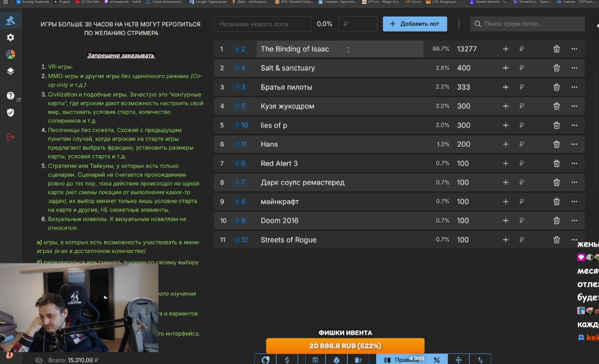Click the compress rows icon in bottom toolbar
Viewport: 599px width, 364px height.
pos(458,360)
